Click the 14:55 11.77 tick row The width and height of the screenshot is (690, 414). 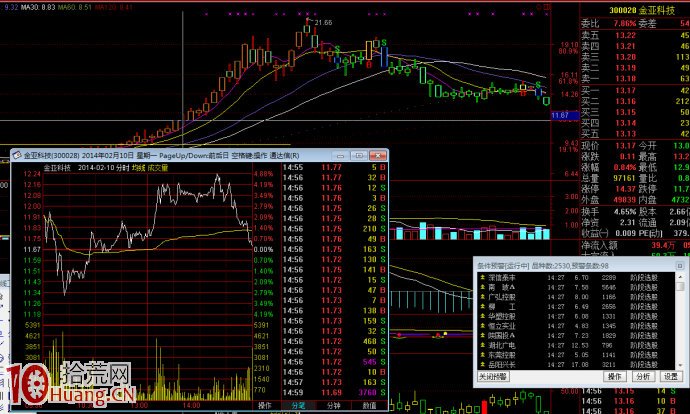(334, 167)
